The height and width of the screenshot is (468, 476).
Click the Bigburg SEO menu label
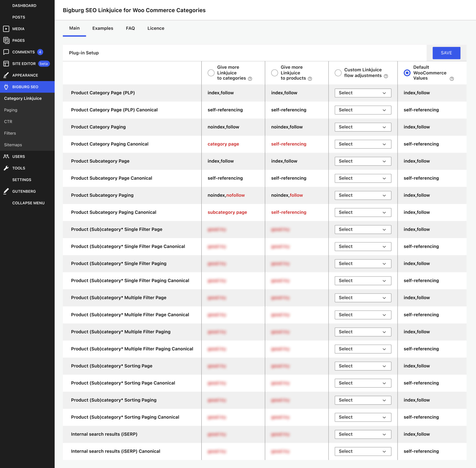tap(25, 87)
